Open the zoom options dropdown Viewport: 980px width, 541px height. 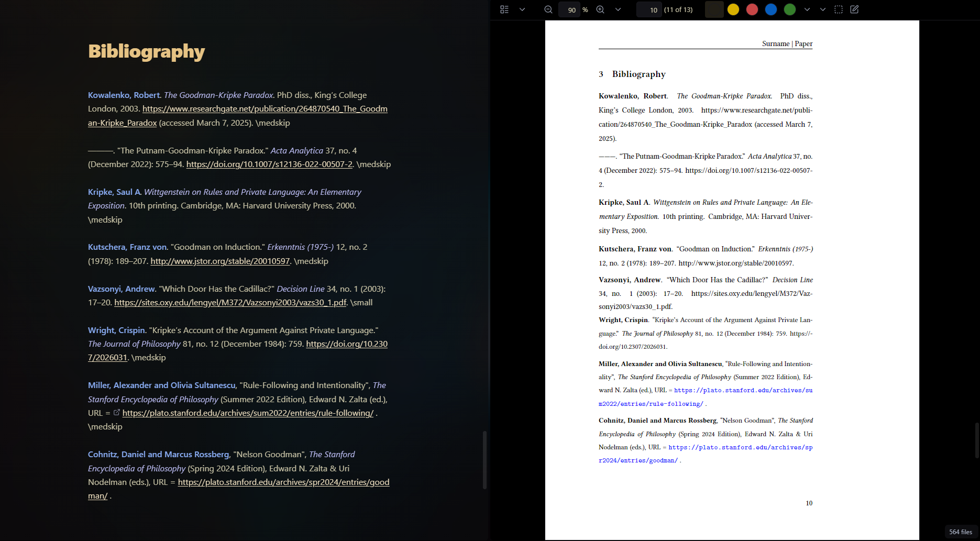coord(618,9)
